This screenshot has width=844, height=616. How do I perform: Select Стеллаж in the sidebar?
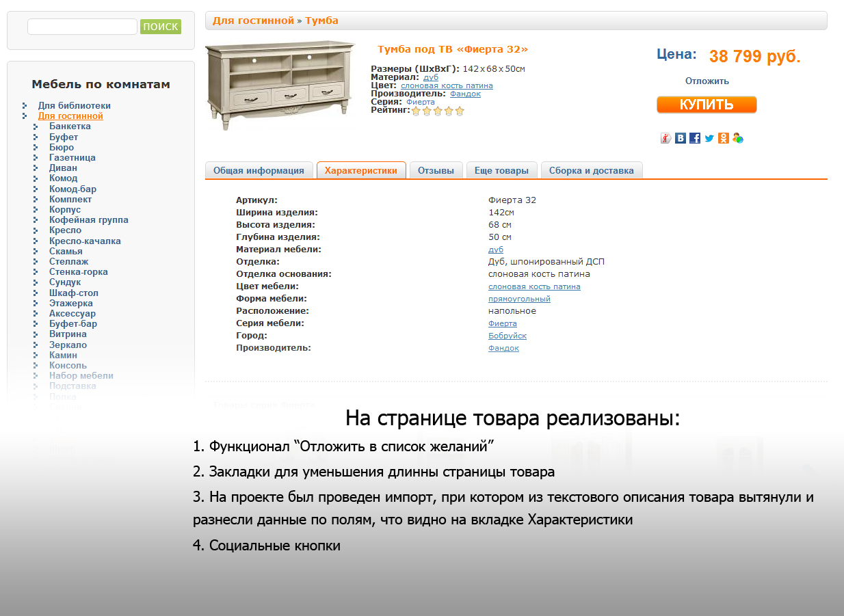(x=68, y=261)
